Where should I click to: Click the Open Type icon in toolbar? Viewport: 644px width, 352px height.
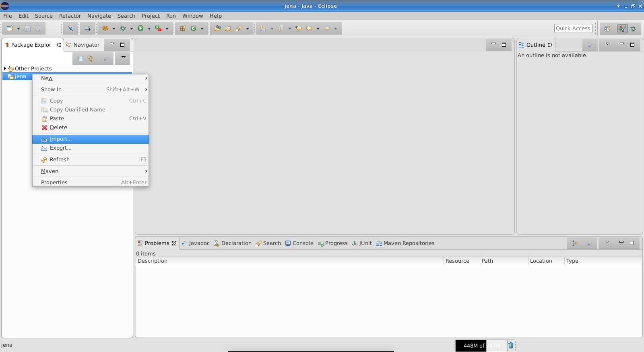[217, 29]
